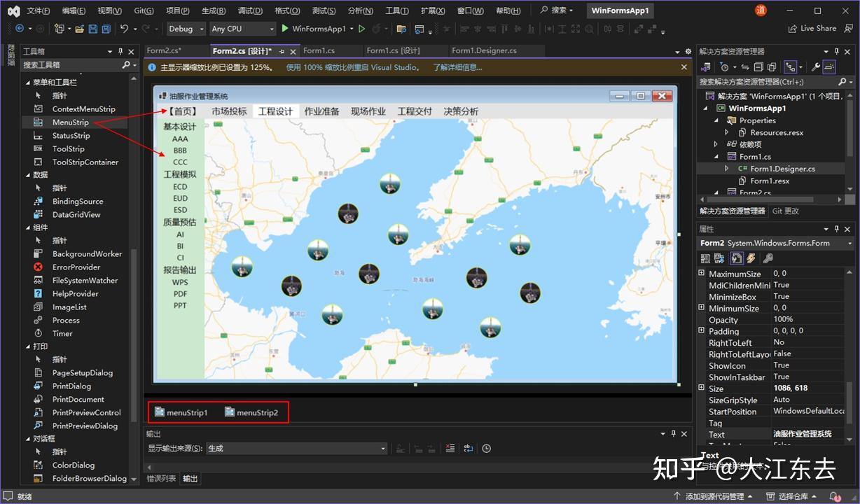Pick ToolStripContainer in the toolbox
This screenshot has height=504, width=860.
85,162
